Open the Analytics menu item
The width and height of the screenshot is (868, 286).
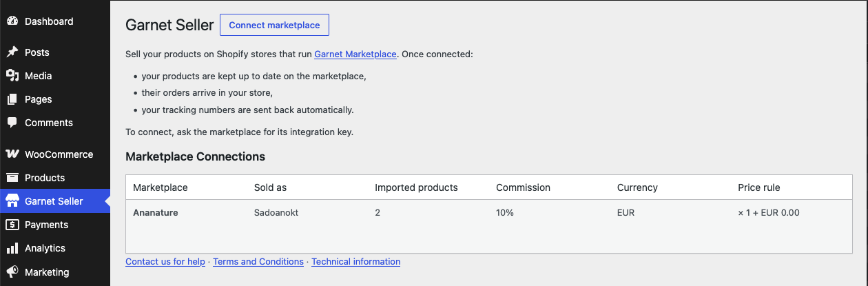point(55,248)
